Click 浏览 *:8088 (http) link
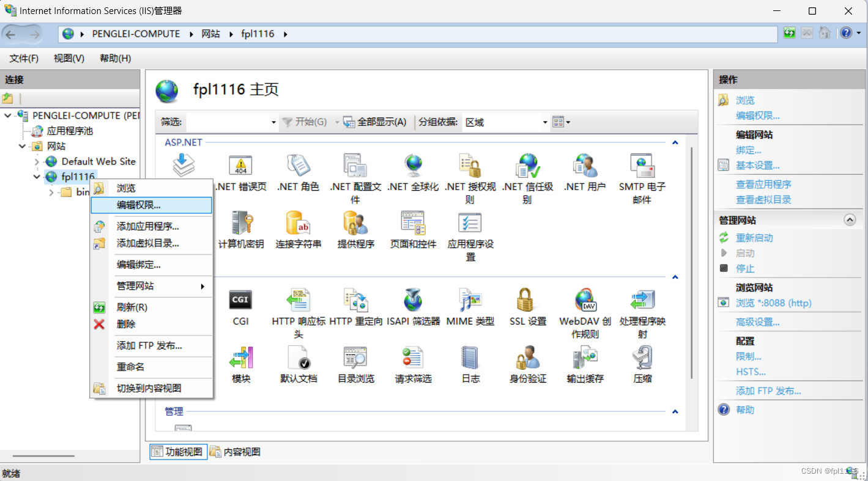 coord(773,303)
